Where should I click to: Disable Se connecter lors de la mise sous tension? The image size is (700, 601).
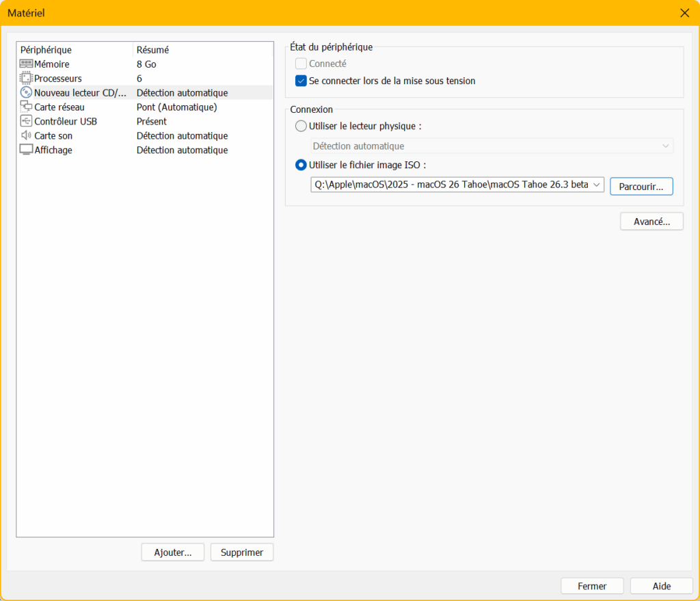301,81
